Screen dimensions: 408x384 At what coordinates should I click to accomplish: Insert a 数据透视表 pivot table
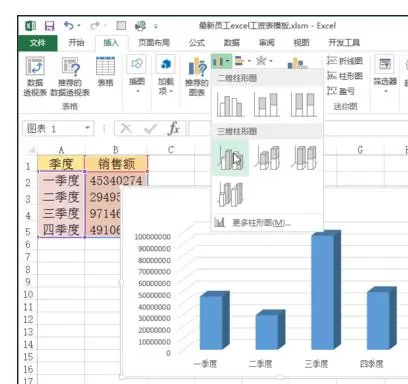coord(35,76)
